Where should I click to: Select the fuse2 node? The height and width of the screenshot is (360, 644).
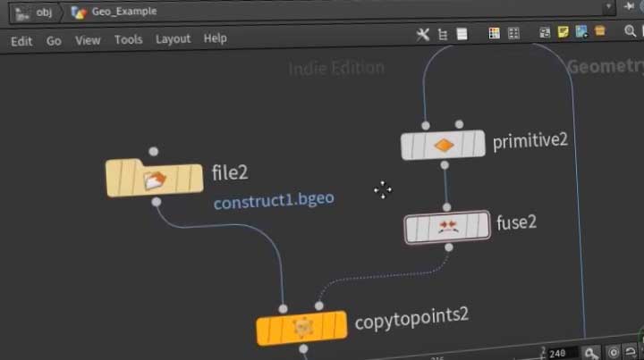click(447, 228)
